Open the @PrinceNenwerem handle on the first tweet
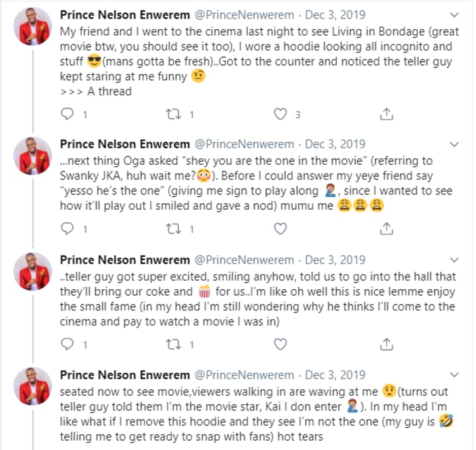 pyautogui.click(x=244, y=15)
